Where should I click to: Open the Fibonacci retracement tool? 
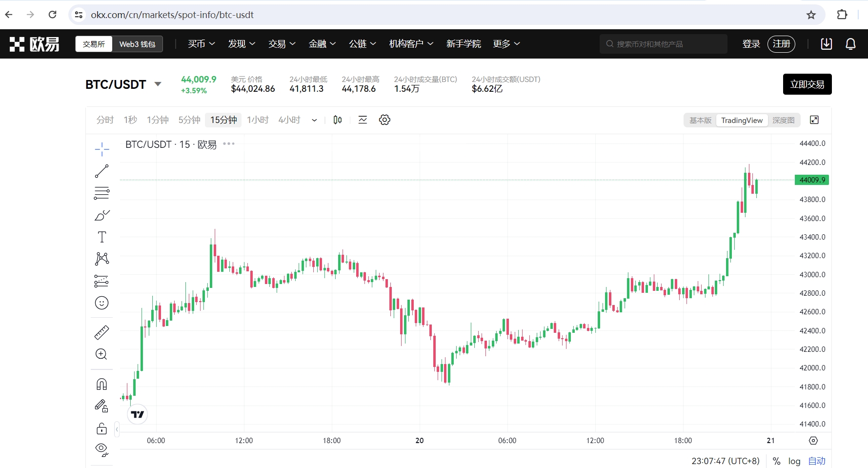101,193
